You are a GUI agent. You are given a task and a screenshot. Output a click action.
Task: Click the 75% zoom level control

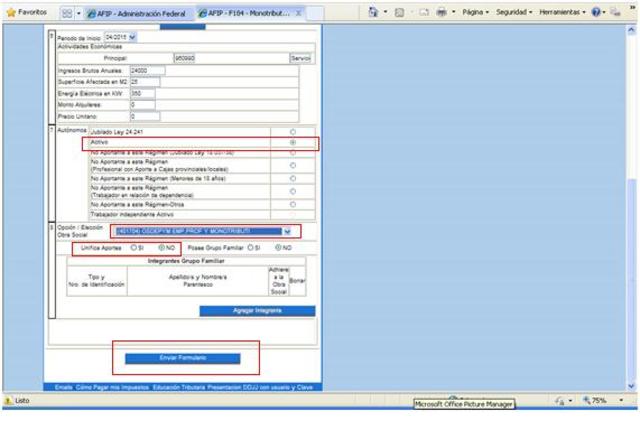pos(595,401)
